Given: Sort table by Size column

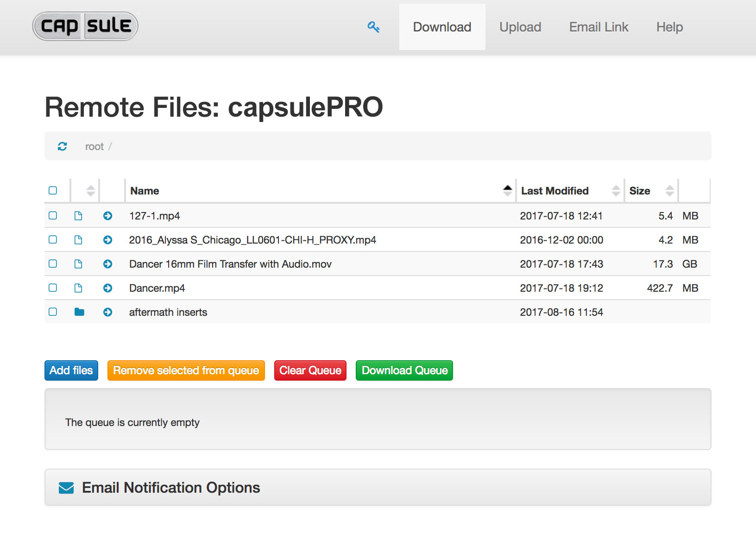Looking at the screenshot, I should (x=651, y=190).
